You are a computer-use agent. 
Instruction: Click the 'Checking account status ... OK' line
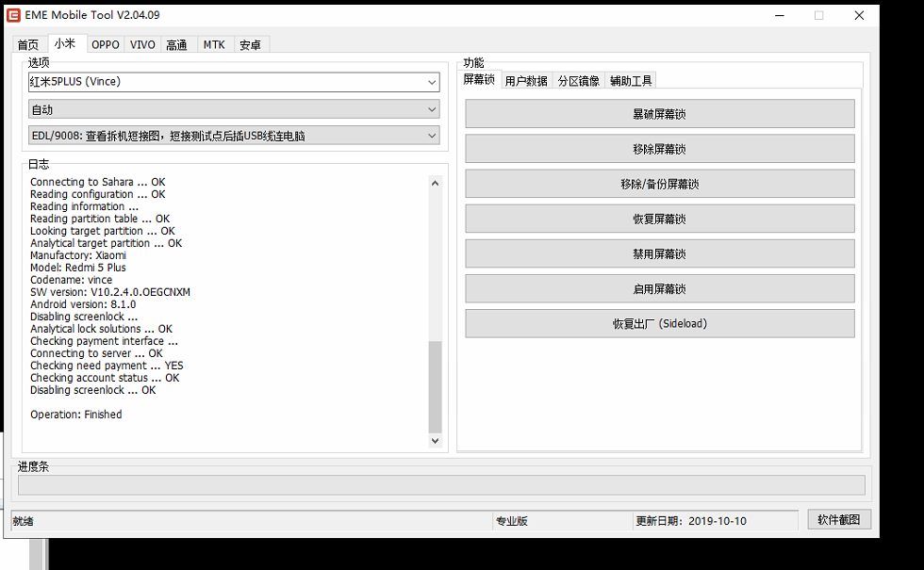[105, 378]
